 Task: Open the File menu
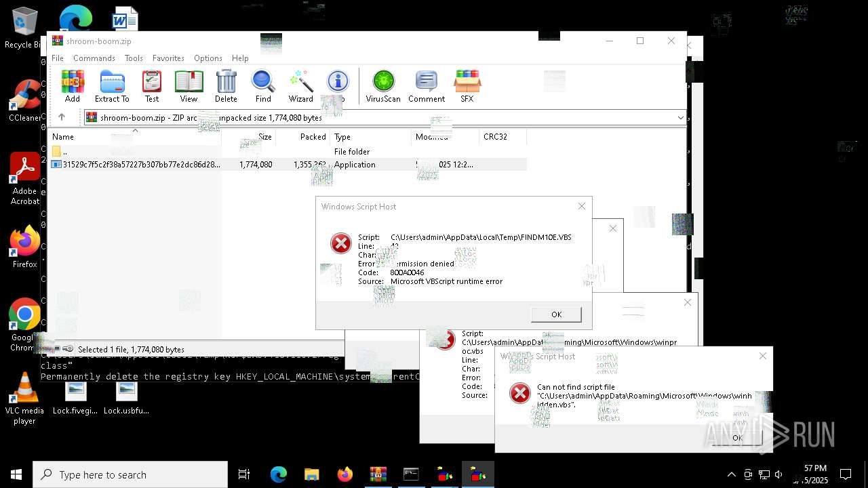[58, 58]
